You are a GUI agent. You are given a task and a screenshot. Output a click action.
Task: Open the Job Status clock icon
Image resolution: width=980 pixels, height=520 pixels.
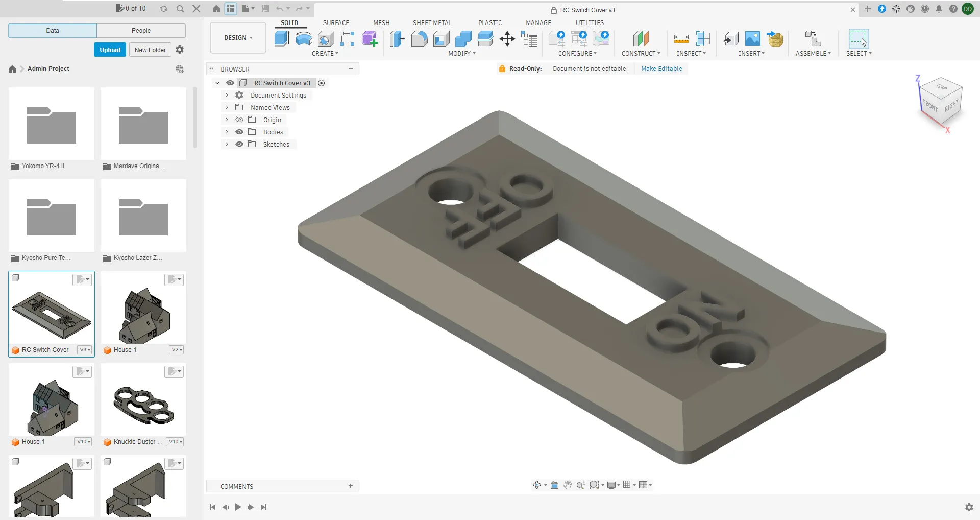(x=924, y=9)
